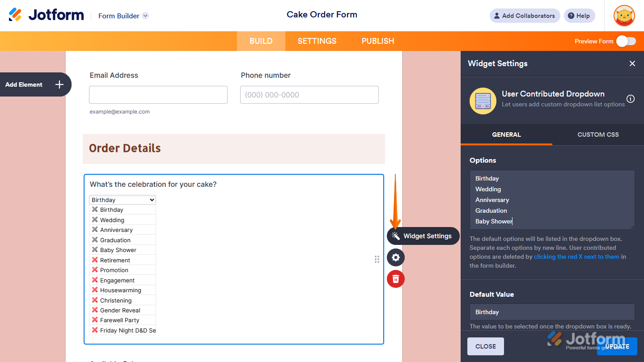Click the info icon next to User Contributed Dropdown
Image resolution: width=644 pixels, height=362 pixels.
pyautogui.click(x=631, y=99)
